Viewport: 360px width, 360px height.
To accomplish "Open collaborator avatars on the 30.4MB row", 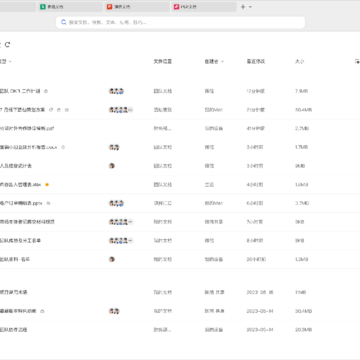I will pos(114,311).
